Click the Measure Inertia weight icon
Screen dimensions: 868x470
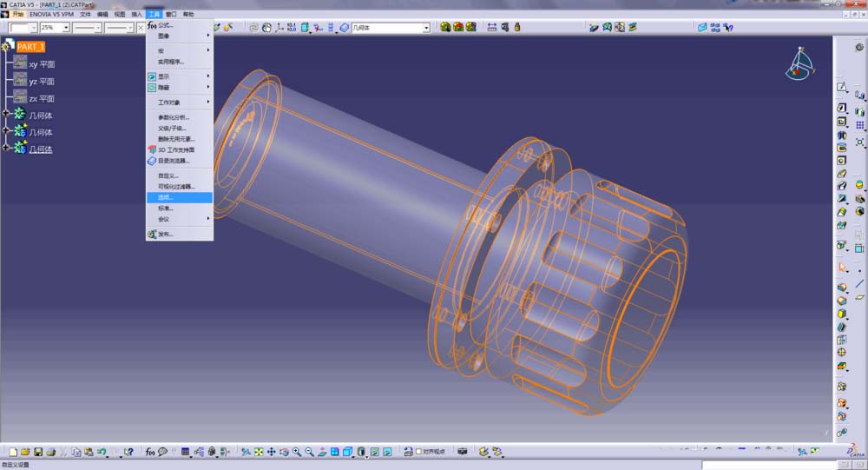(x=517, y=27)
